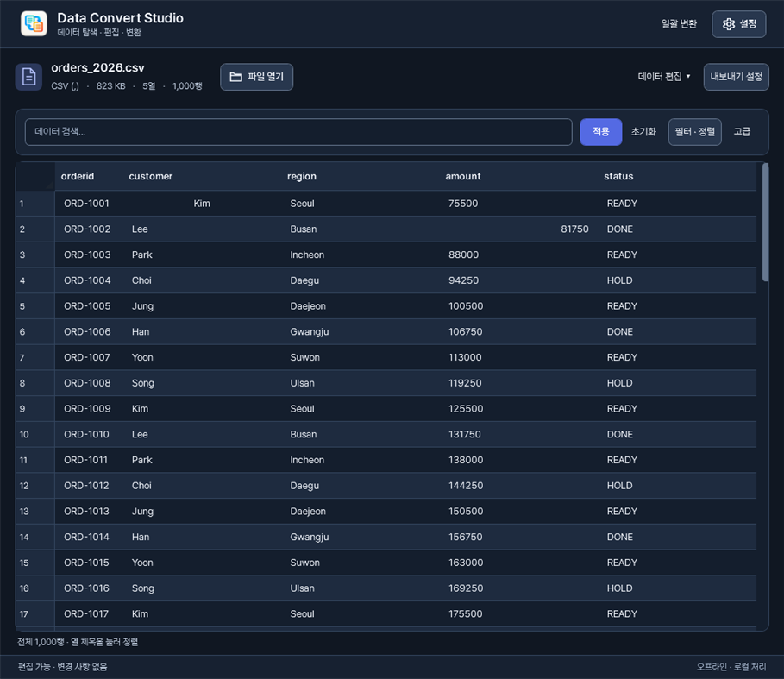784x679 pixels.
Task: Select row number 10
Action: (35, 435)
